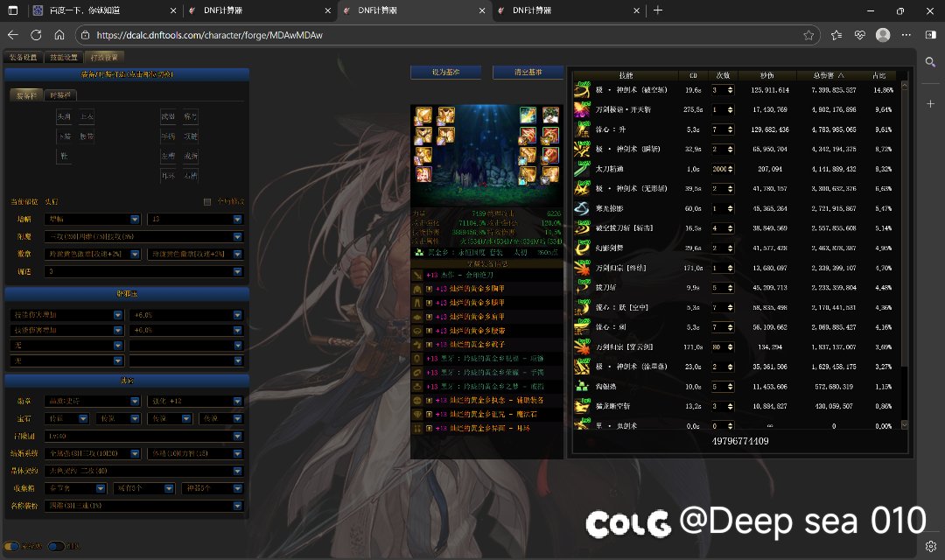Expand the 名称装扮 dropdown
The width and height of the screenshot is (945, 560).
[144, 506]
